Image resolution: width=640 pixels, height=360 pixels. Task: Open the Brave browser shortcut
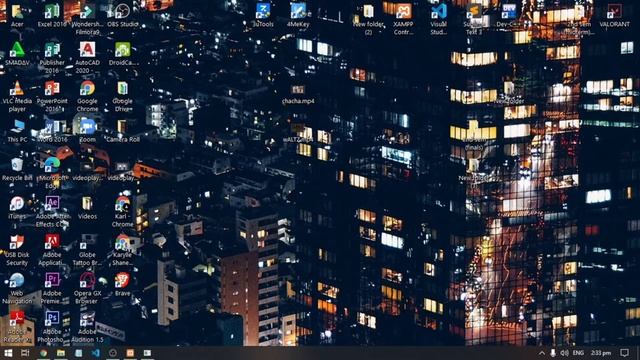122,284
